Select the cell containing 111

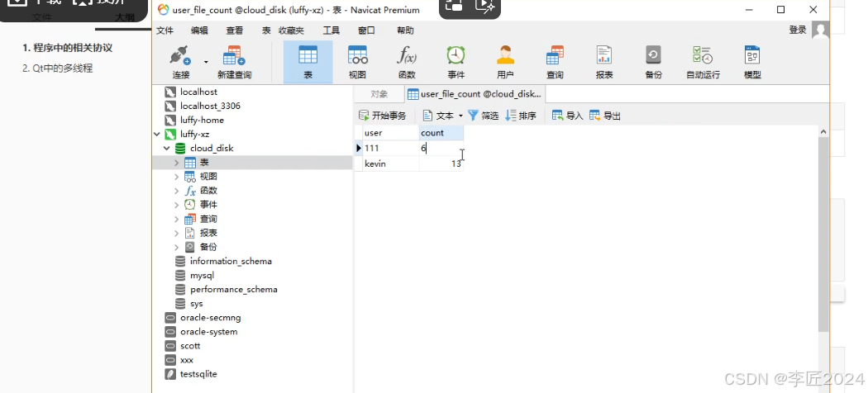coord(391,148)
